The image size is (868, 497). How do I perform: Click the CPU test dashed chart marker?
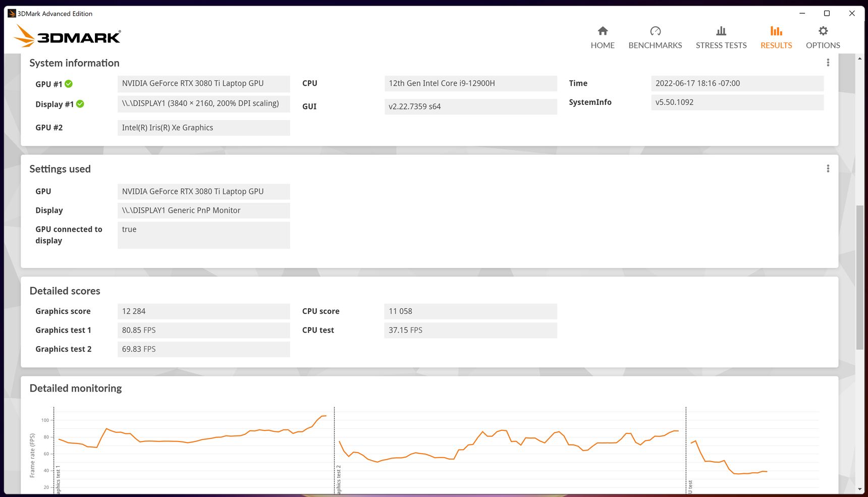coord(686,449)
